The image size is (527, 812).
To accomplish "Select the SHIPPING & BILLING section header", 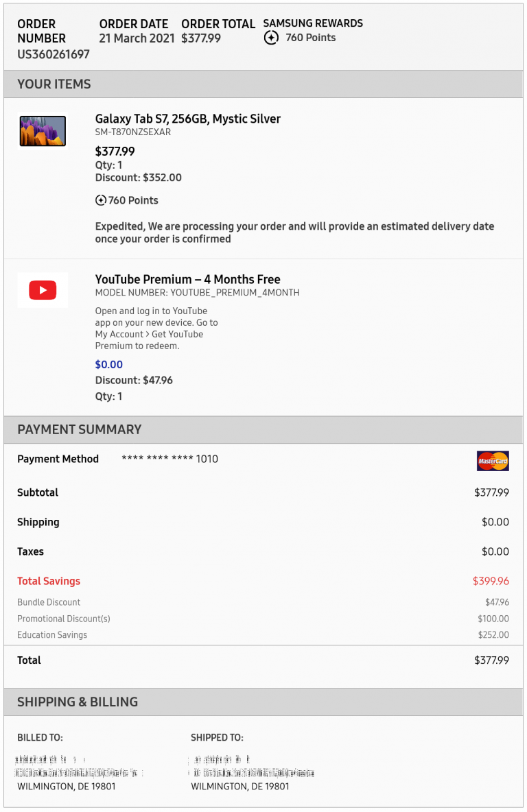I will point(263,702).
